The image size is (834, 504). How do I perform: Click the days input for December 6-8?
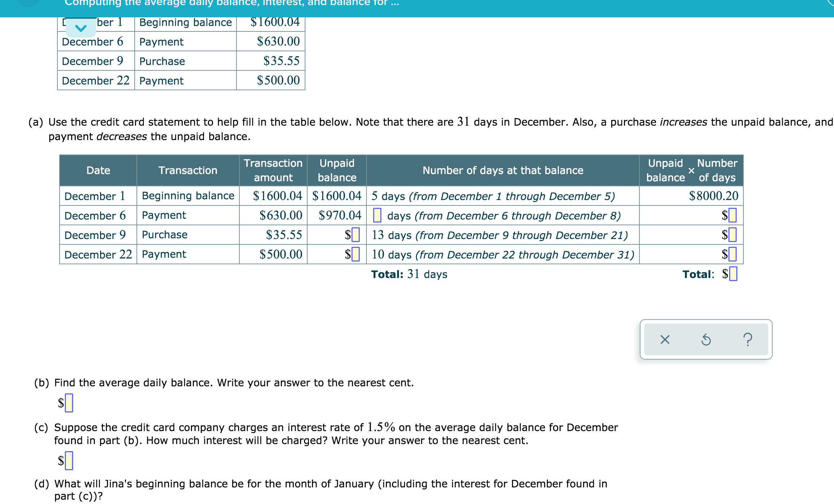pos(377,215)
